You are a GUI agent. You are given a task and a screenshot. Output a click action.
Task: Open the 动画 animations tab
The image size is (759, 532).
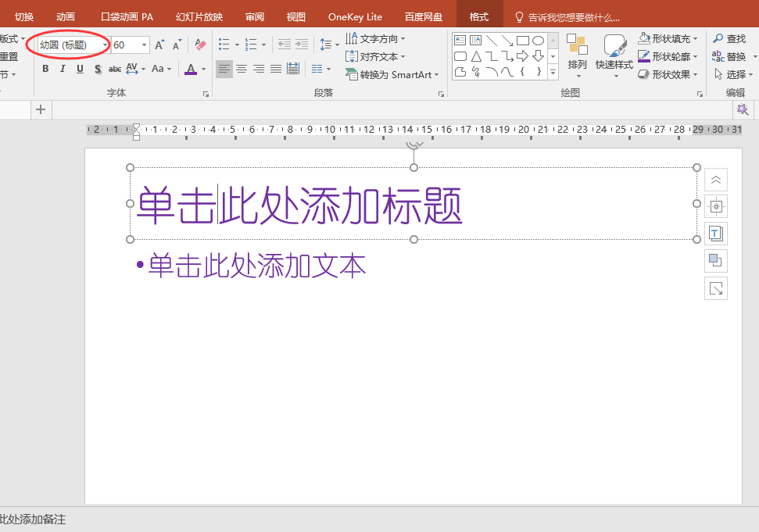point(66,17)
